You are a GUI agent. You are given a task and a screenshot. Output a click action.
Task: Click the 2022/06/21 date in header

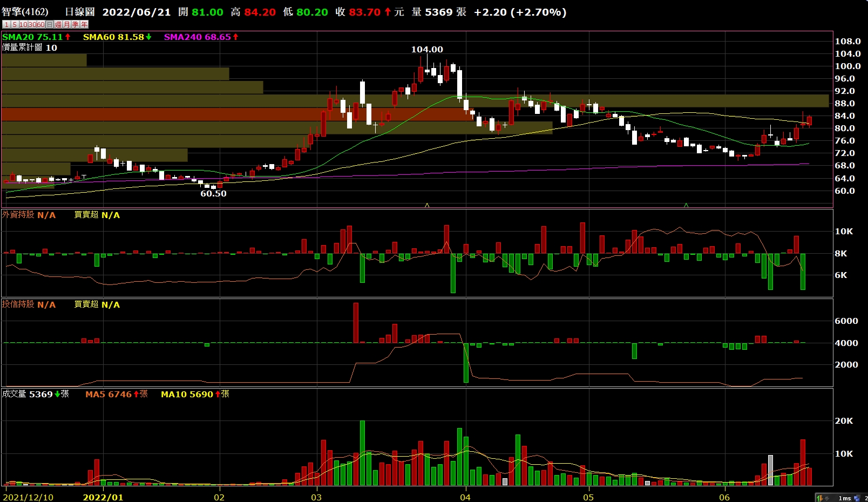click(137, 12)
